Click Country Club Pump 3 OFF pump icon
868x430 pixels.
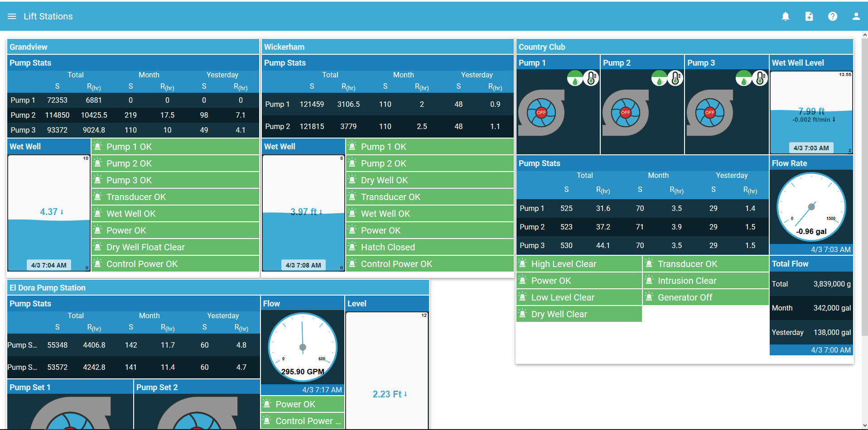click(x=710, y=113)
